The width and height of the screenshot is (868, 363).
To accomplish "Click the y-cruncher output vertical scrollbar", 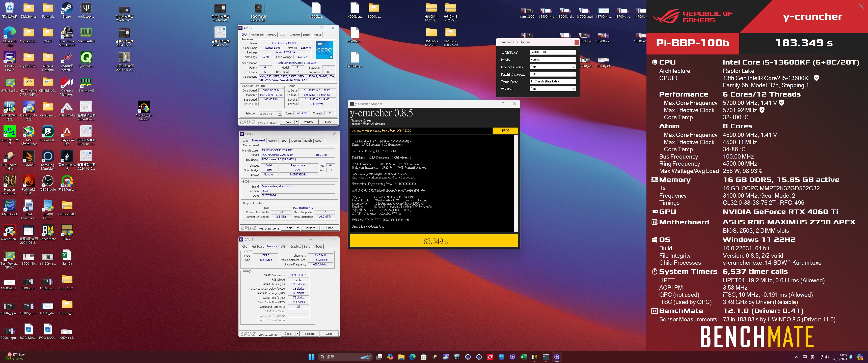I will 516,184.
